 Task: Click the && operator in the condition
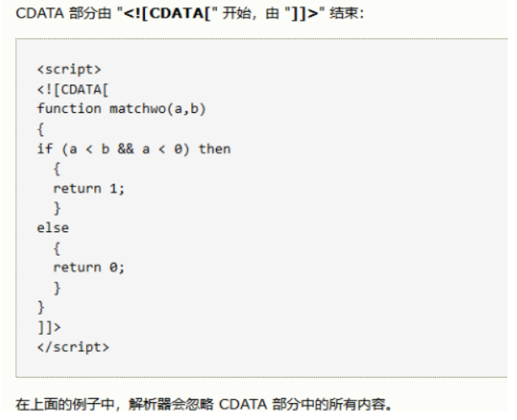click(126, 149)
